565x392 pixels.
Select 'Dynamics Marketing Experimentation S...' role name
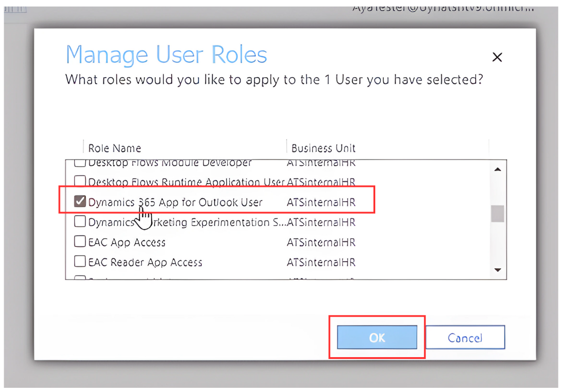pos(186,222)
